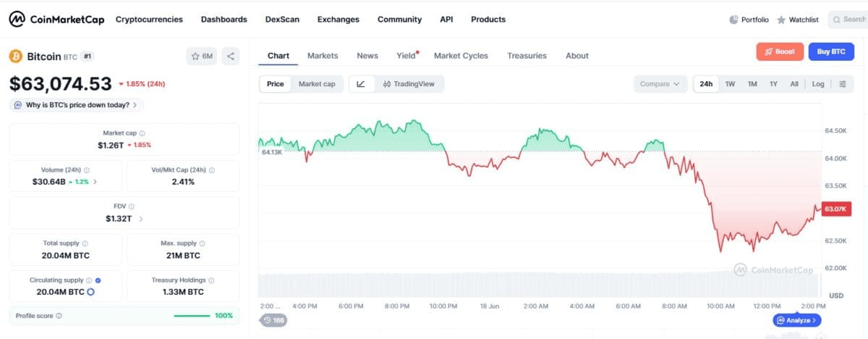The height and width of the screenshot is (339, 868).
Task: Click the 1.33M BTC Treasury Holdings value
Action: click(183, 292)
